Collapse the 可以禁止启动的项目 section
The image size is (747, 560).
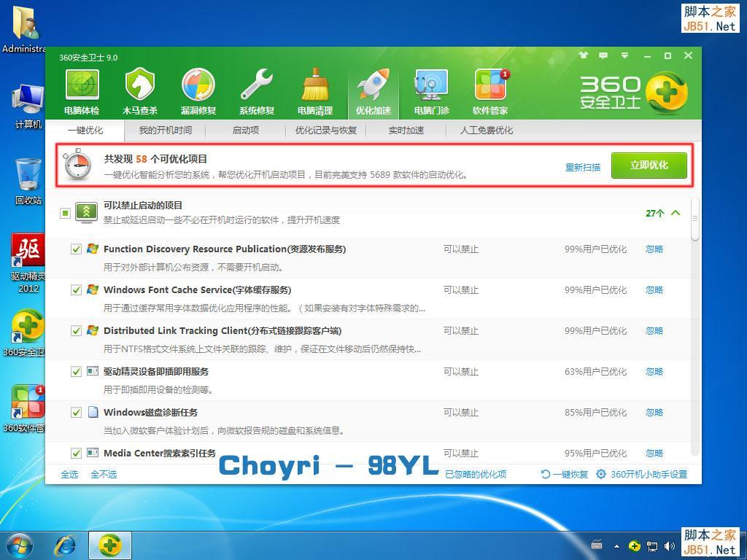(x=677, y=211)
